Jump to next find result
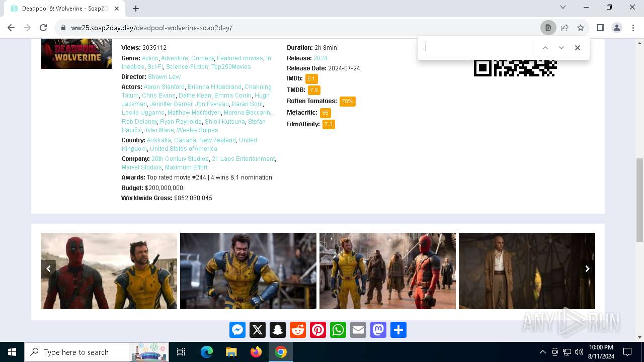This screenshot has width=644, height=362. tap(561, 48)
